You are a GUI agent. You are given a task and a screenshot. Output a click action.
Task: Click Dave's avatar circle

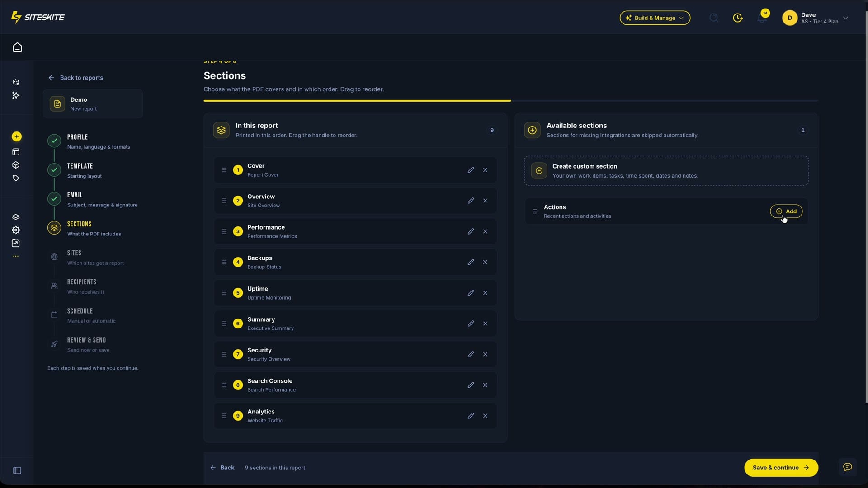click(790, 18)
